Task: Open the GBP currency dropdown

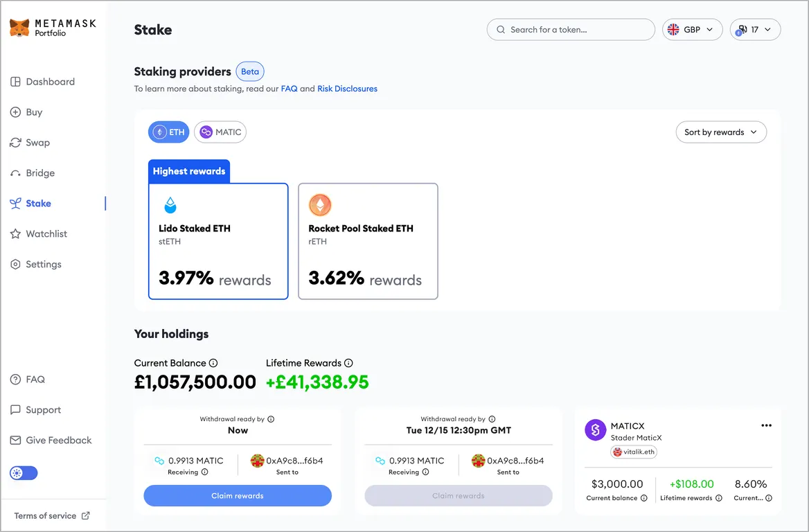Action: tap(692, 29)
